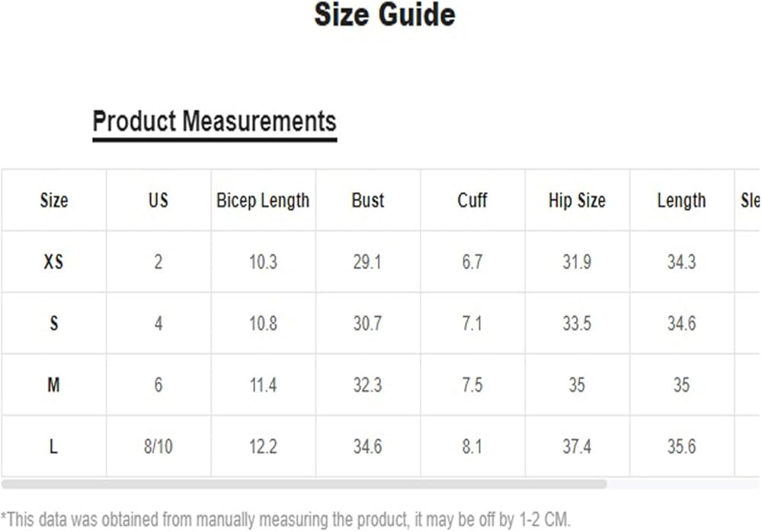The image size is (762, 532).
Task: Click the M bicep length value 11.4
Action: click(x=263, y=385)
